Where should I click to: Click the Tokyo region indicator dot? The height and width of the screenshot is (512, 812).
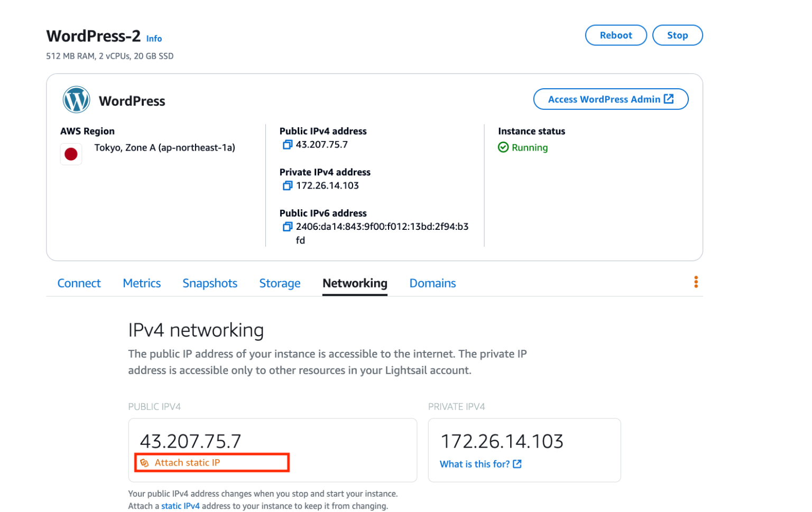tap(71, 154)
